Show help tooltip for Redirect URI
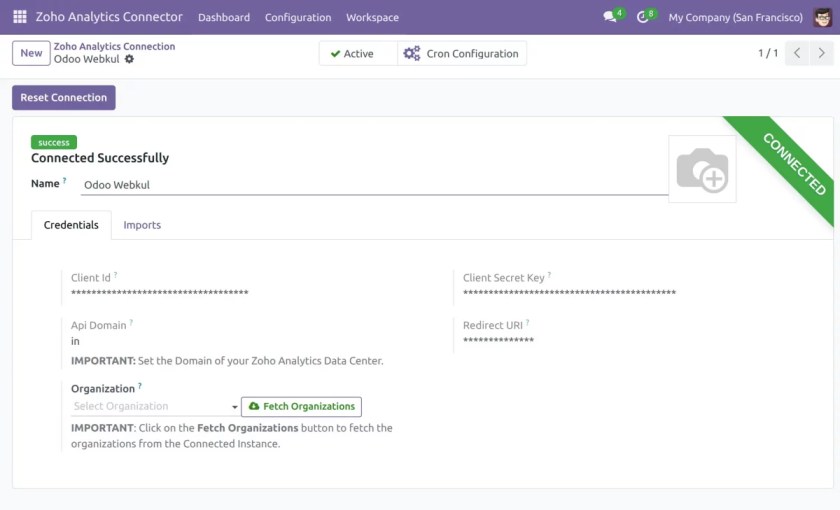840x510 pixels. pos(528,322)
